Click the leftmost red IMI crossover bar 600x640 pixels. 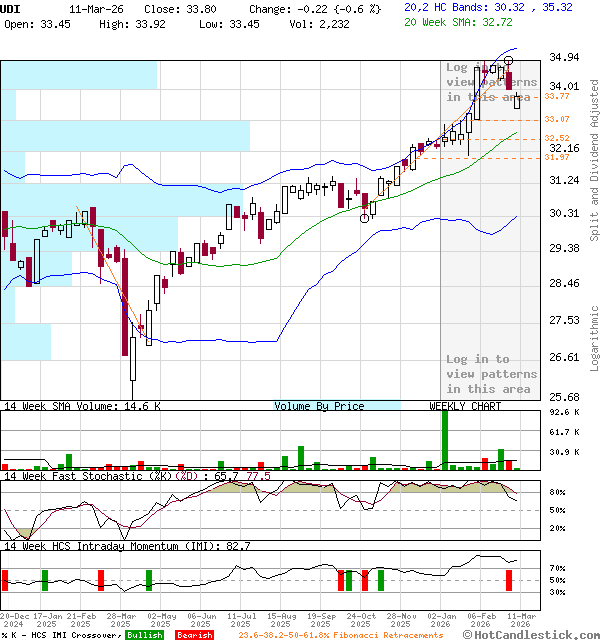[4, 580]
